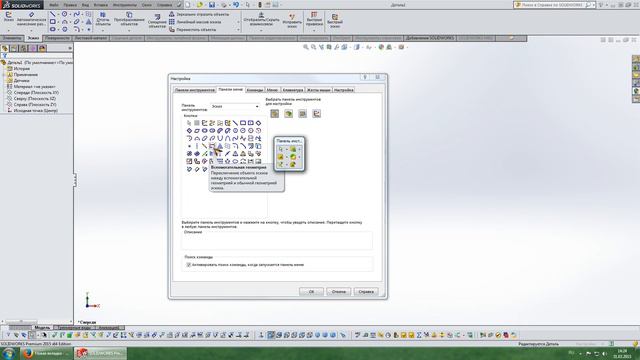Open the PropertyManager tab icon in the left panel
The height and width of the screenshot is (360, 640).
pos(14,48)
